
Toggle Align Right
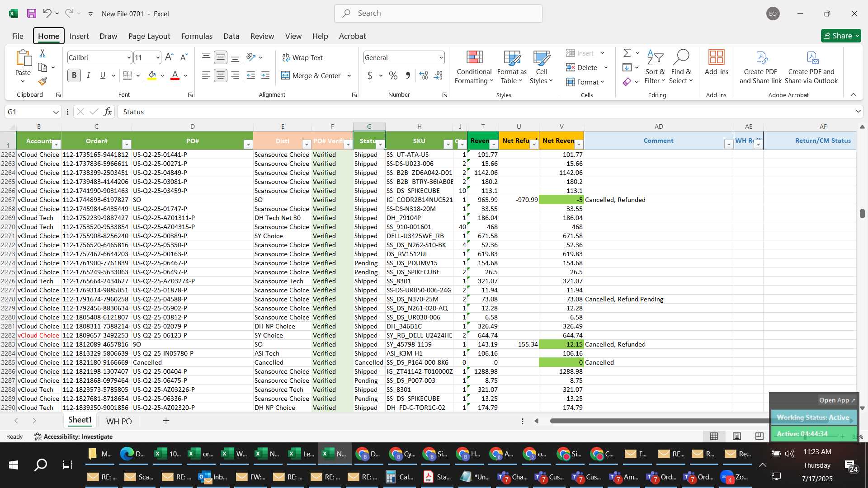235,75
